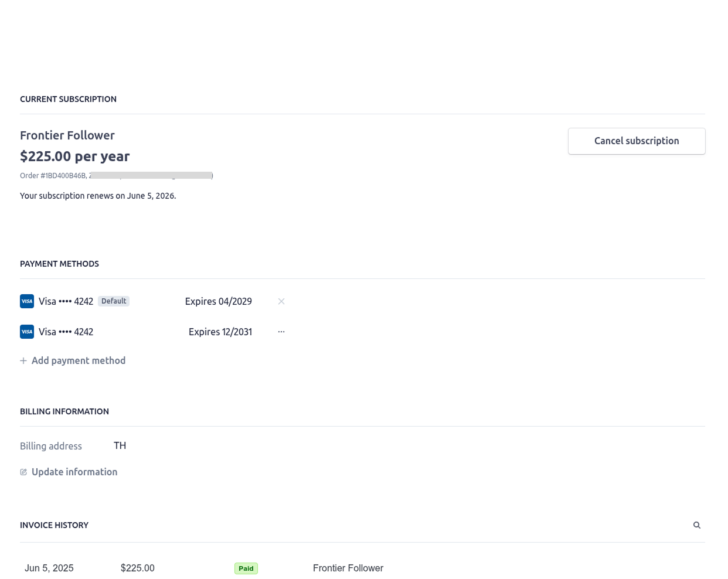Open the invoice history search magnifier icon

(697, 525)
